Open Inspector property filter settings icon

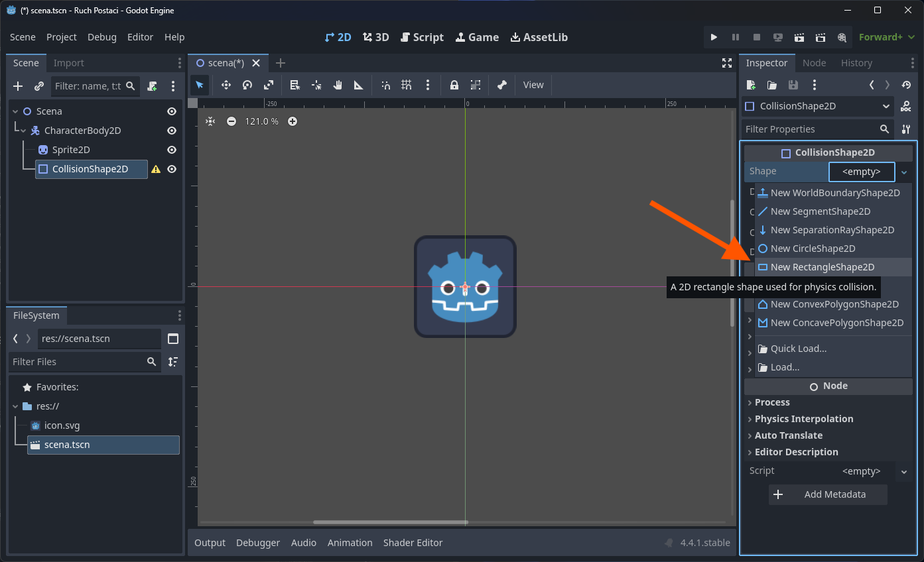(x=906, y=129)
